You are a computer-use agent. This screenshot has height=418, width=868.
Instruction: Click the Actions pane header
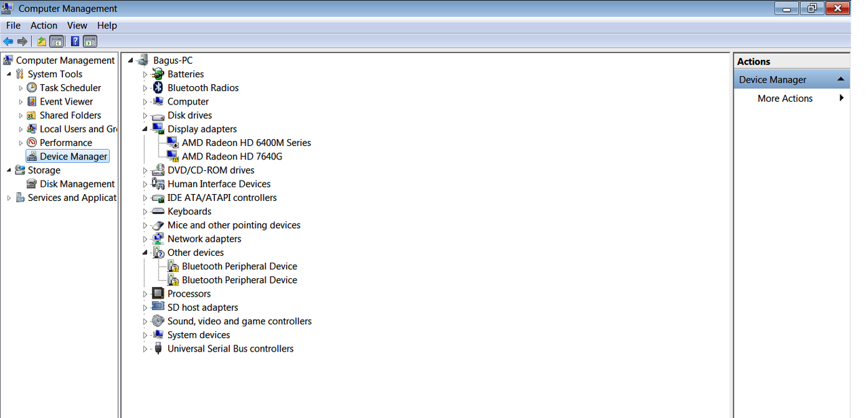792,61
